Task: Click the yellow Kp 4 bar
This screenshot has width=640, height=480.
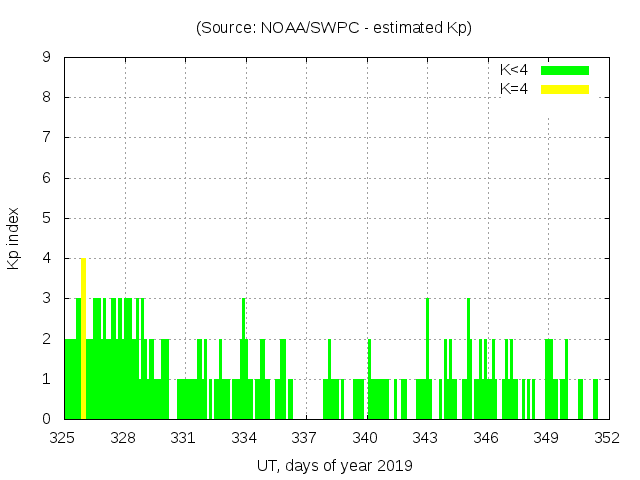Action: coord(83,340)
